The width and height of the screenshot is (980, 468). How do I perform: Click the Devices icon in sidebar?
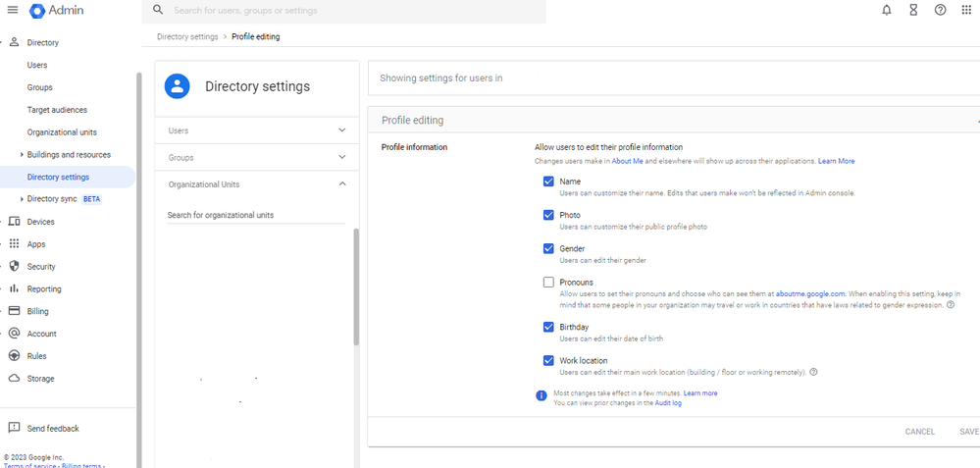(x=15, y=222)
